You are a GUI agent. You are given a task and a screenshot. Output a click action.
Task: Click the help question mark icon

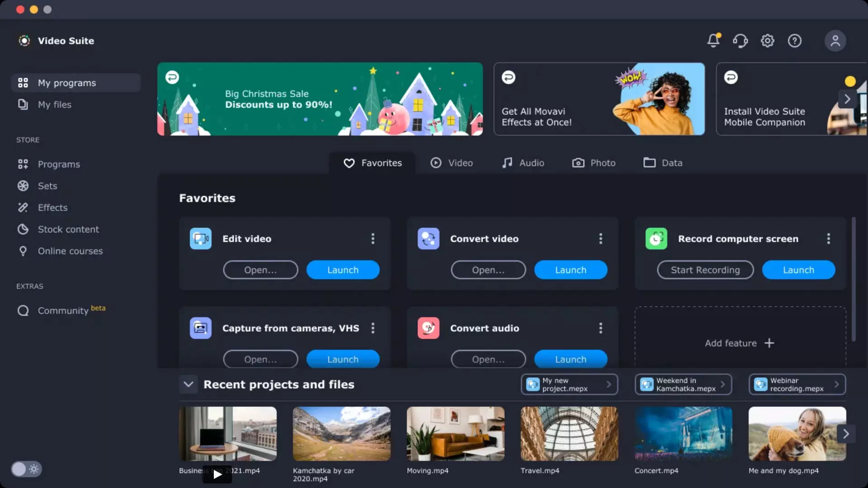(x=794, y=41)
